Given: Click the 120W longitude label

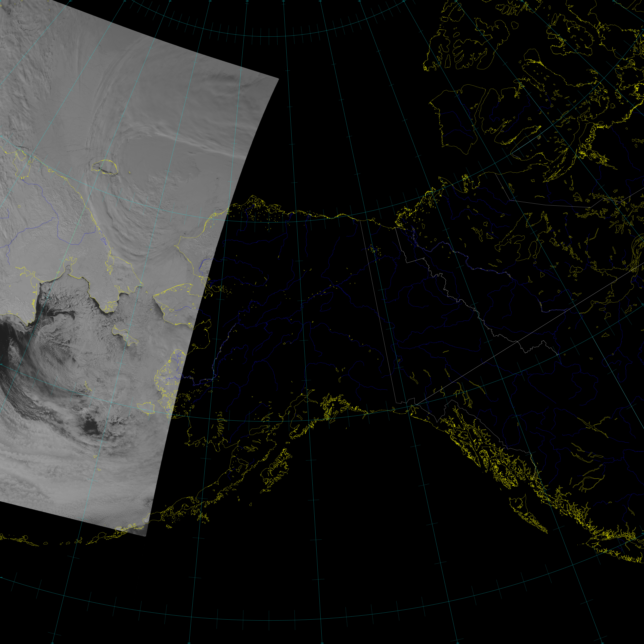Looking at the screenshot, I should pos(403,1).
